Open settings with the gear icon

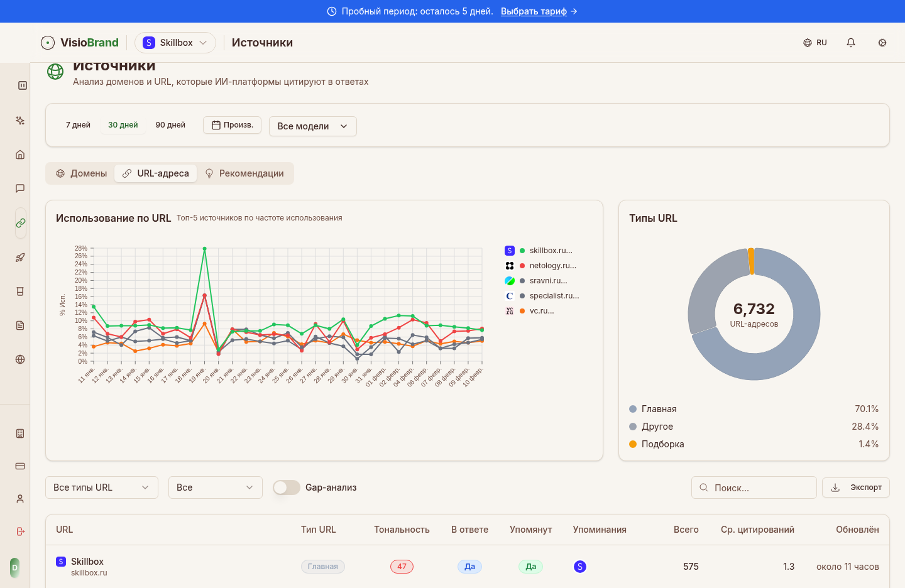(x=882, y=43)
